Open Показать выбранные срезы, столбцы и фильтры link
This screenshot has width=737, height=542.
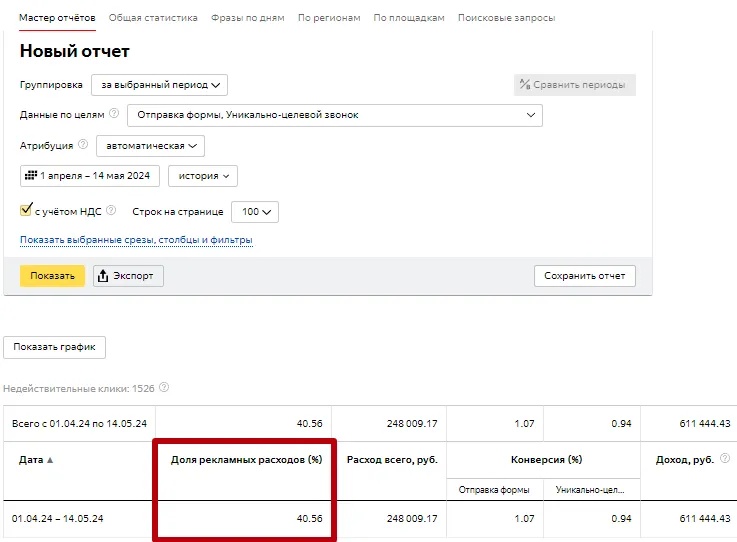pos(136,240)
